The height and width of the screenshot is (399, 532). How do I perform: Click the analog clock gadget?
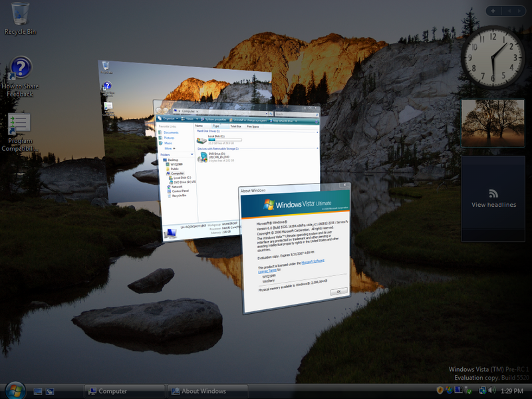tap(493, 57)
